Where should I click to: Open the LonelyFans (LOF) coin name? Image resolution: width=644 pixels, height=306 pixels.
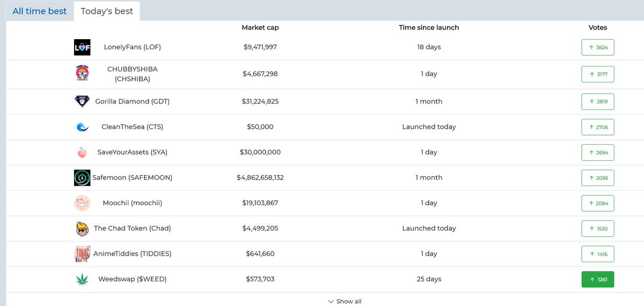click(133, 47)
